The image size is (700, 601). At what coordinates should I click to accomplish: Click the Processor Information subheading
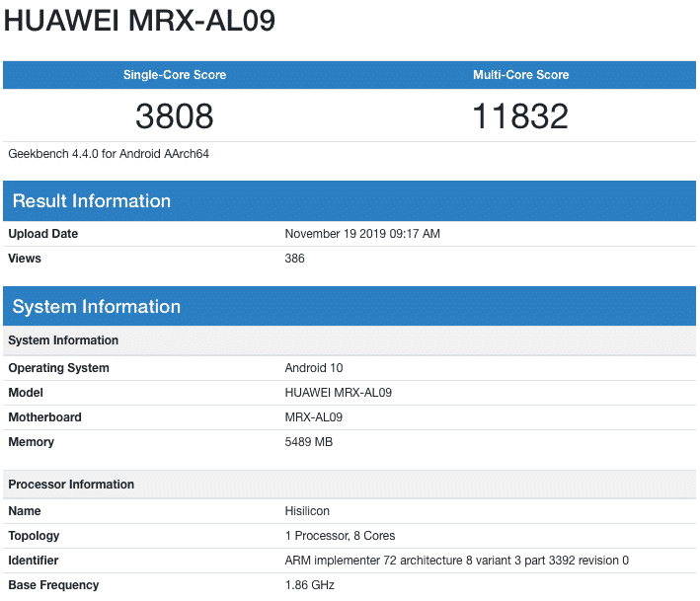click(350, 485)
